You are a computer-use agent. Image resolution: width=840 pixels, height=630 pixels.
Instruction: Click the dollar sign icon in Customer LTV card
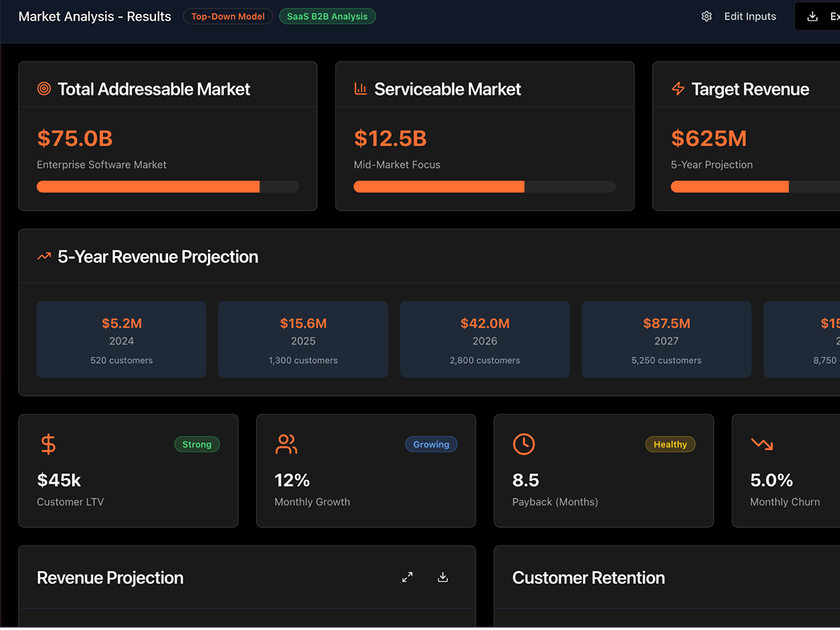[x=48, y=444]
